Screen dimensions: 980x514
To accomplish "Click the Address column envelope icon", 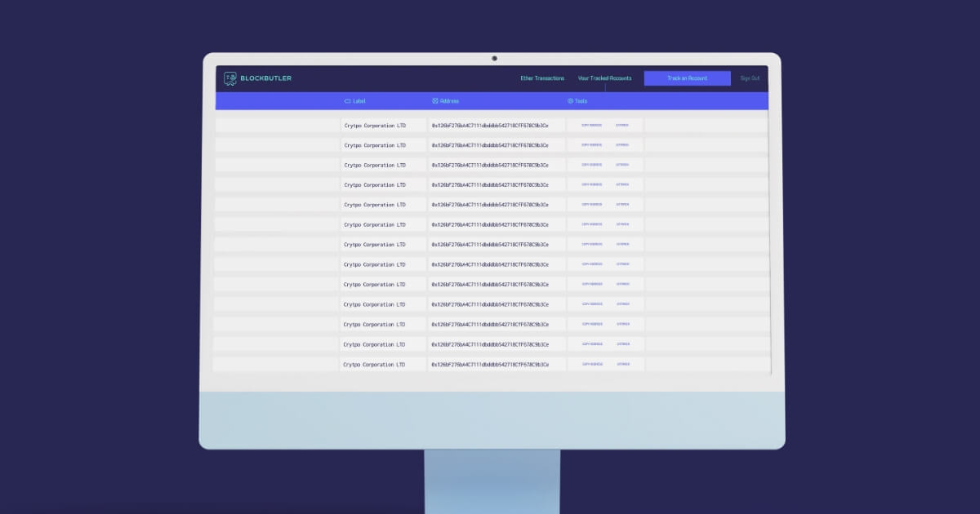I will 435,101.
